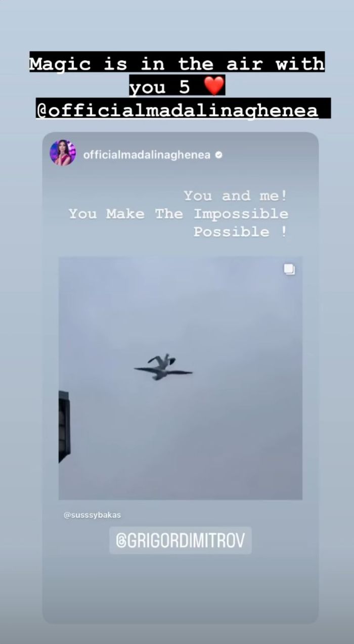Open the officialmadalinaghenea username in post header

tap(147, 155)
